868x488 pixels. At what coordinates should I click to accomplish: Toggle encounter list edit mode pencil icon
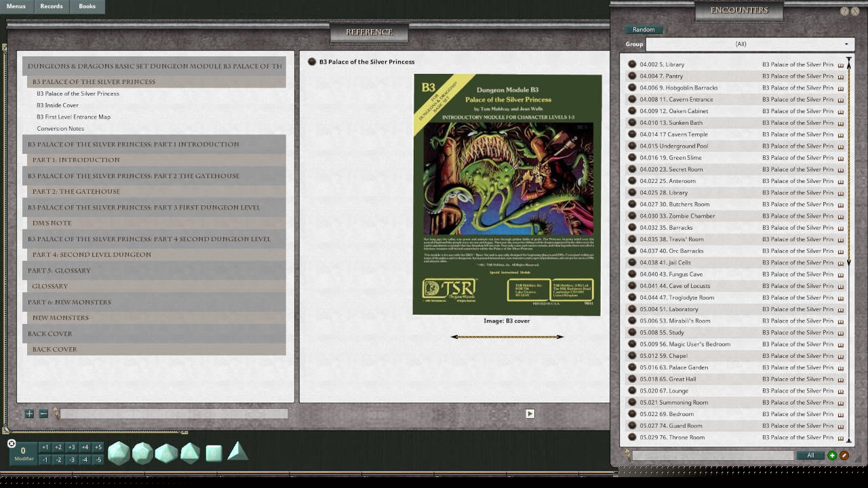pos(844,455)
